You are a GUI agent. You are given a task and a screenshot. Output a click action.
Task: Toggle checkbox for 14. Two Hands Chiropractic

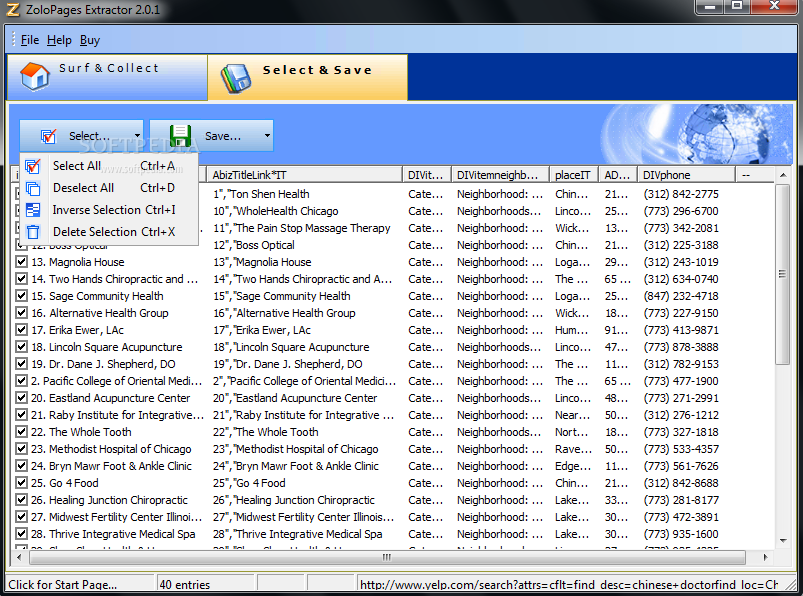coord(21,279)
